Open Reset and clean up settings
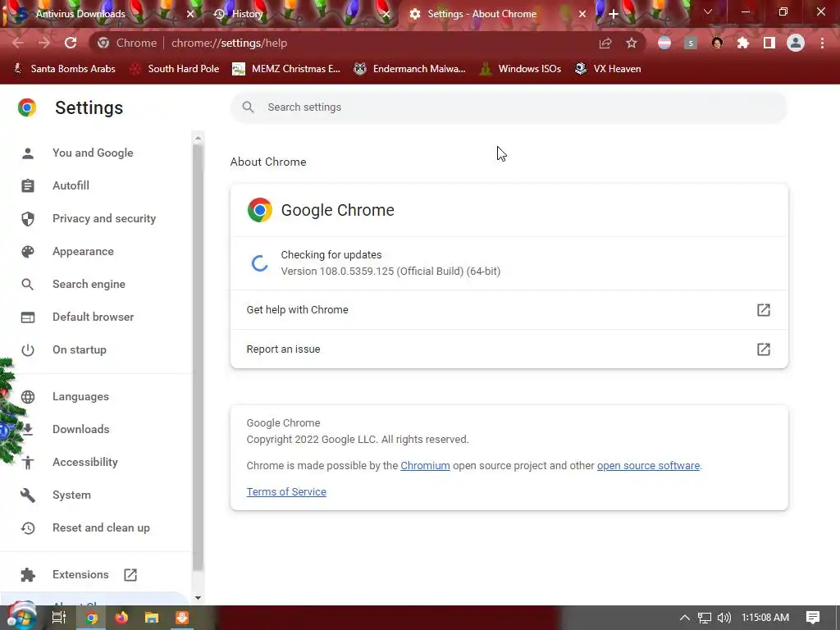Viewport: 840px width, 630px height. click(101, 527)
